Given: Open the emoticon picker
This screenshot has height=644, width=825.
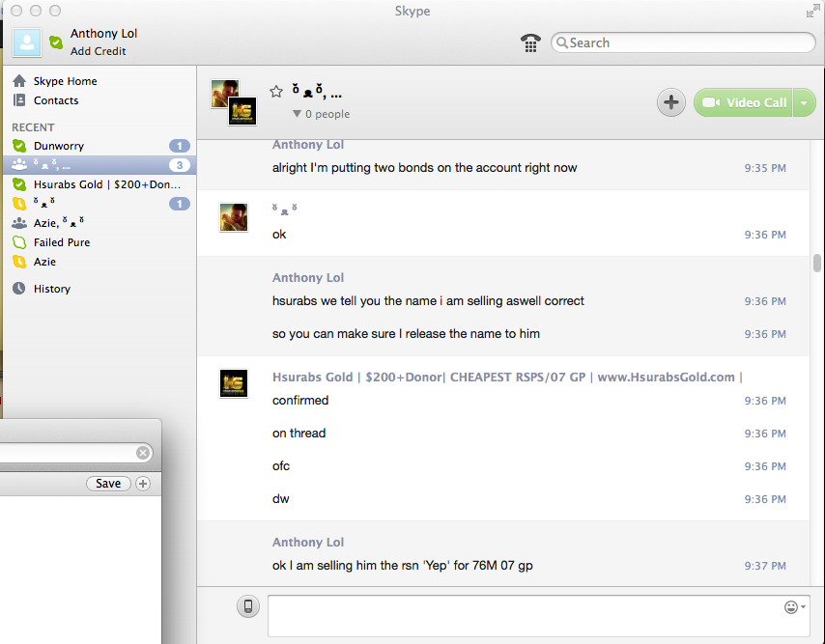Looking at the screenshot, I should pos(794,607).
